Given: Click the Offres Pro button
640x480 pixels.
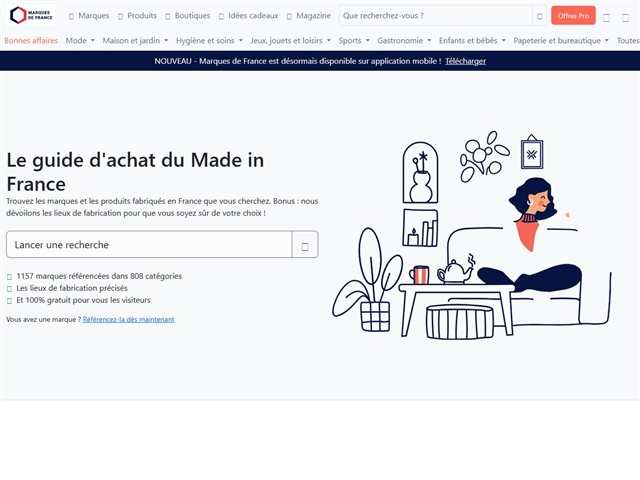Looking at the screenshot, I should [x=573, y=16].
